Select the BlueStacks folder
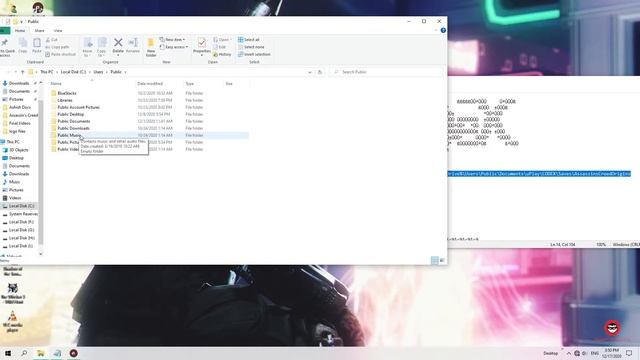Screen dimensions: 640x360 (x=67, y=93)
